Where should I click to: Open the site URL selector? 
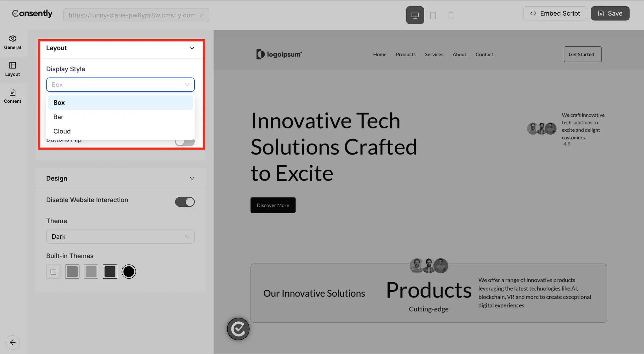point(136,15)
